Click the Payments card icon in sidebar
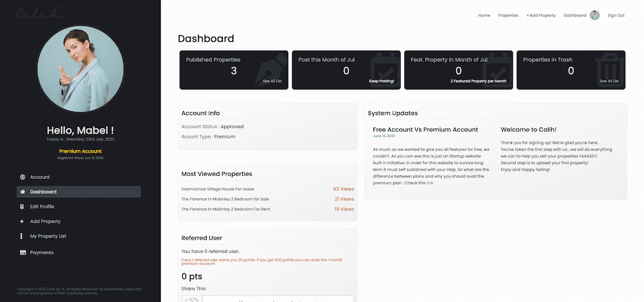The width and height of the screenshot is (644, 302). [x=23, y=252]
